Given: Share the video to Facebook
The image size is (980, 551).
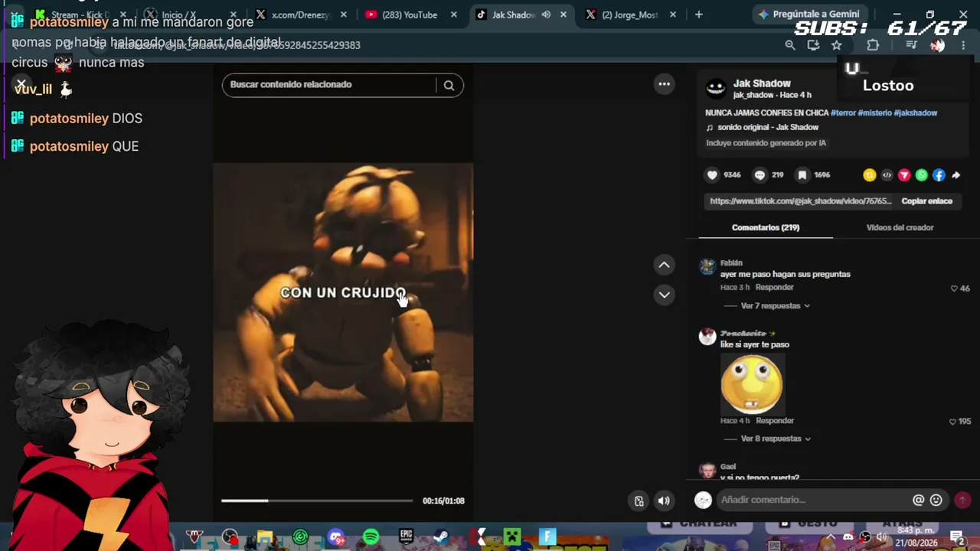Looking at the screenshot, I should click(939, 175).
